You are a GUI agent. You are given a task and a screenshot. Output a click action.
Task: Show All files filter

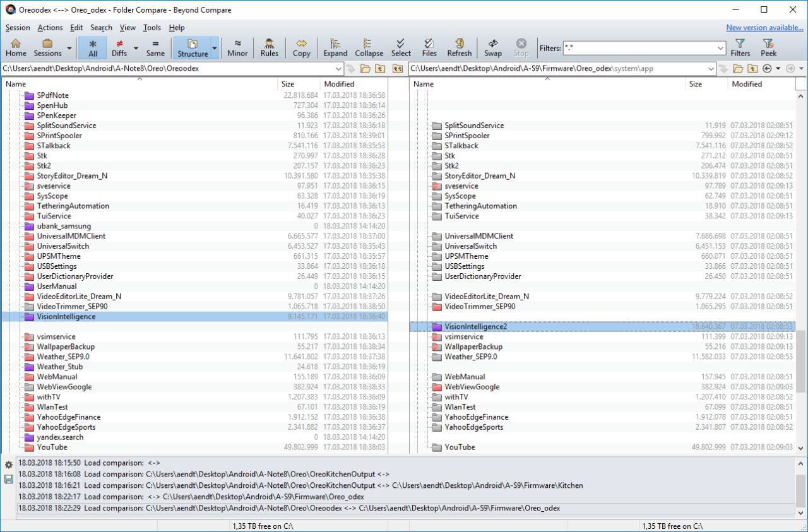(93, 48)
